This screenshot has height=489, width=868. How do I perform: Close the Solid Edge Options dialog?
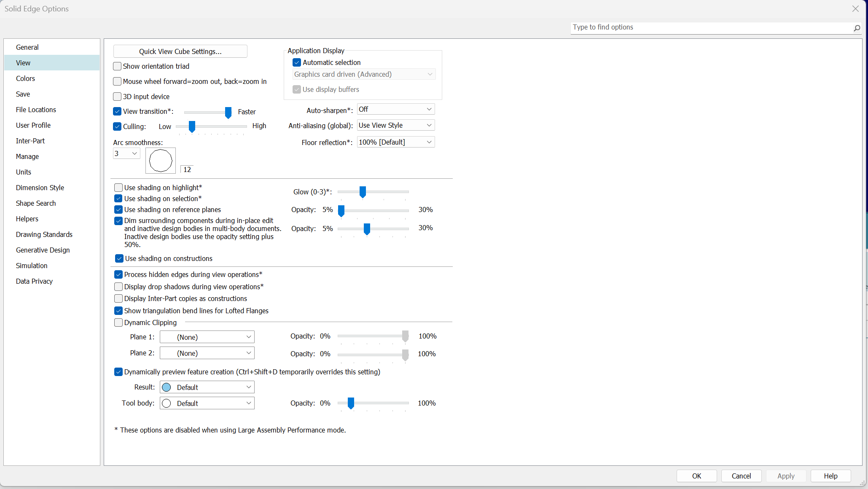[x=855, y=8]
